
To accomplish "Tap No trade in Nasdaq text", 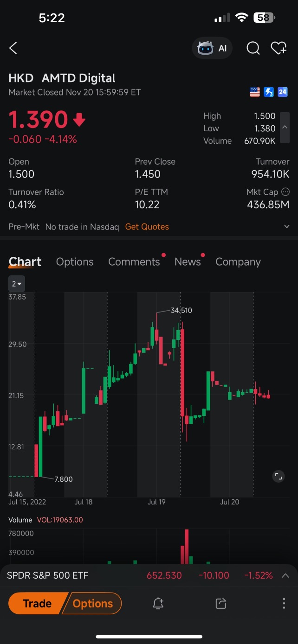I will 82,227.
